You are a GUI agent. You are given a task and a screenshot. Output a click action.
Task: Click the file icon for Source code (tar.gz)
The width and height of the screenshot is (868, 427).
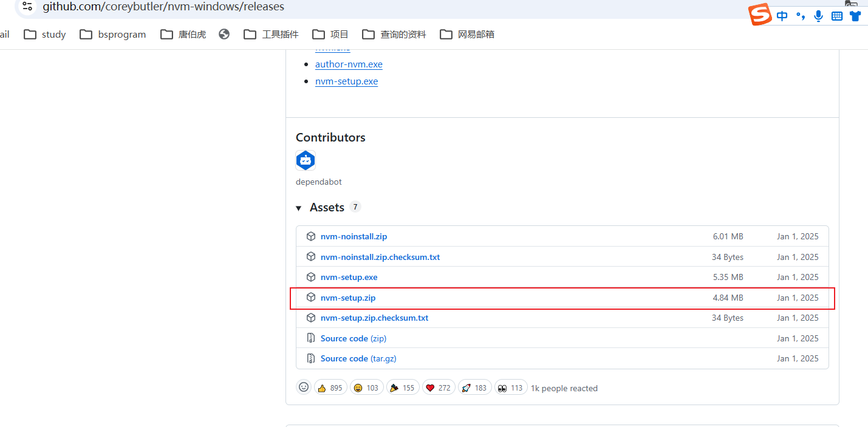click(x=311, y=358)
